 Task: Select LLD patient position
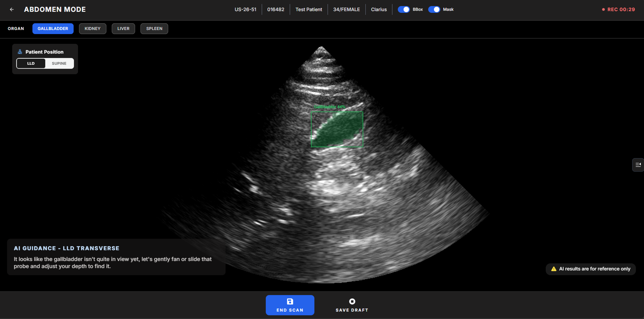coord(31,63)
